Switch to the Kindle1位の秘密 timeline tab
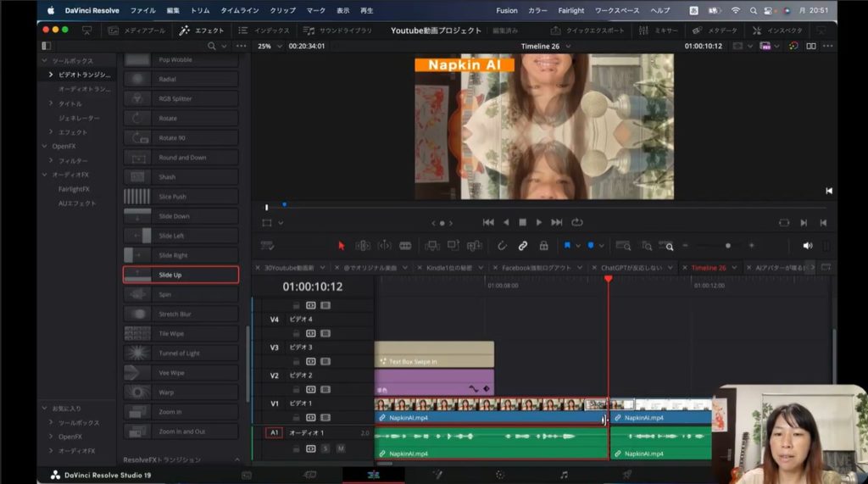The height and width of the screenshot is (484, 868). (x=448, y=268)
